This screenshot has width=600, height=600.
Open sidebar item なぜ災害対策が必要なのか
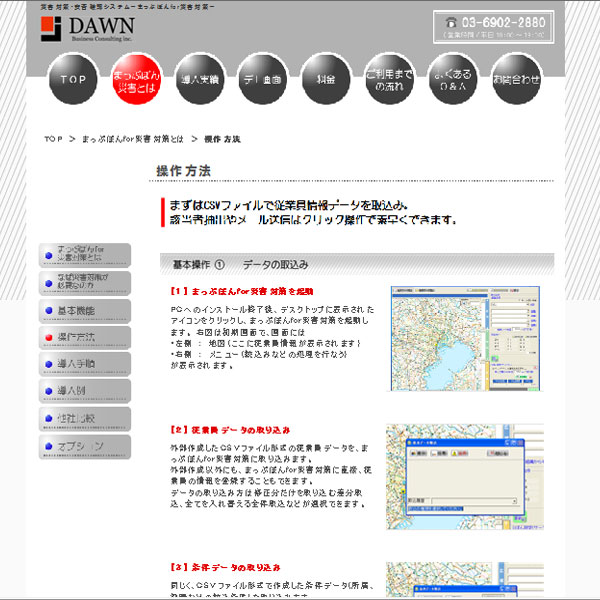point(85,283)
